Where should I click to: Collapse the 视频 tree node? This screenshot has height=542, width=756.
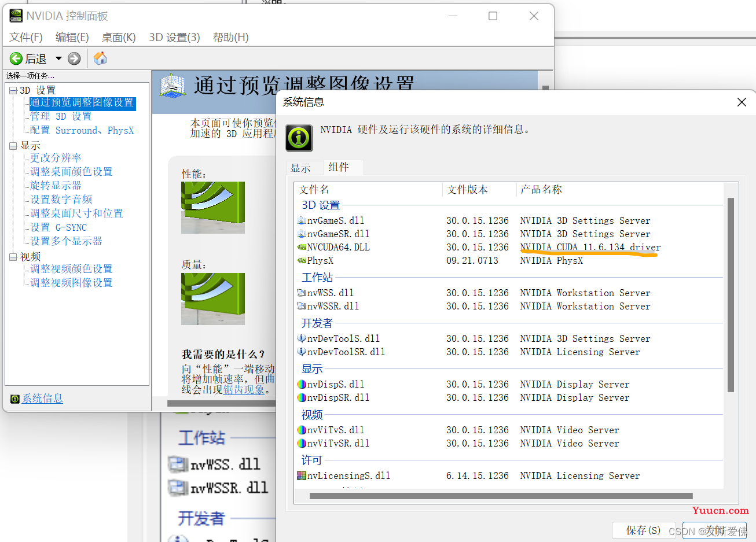(13, 257)
